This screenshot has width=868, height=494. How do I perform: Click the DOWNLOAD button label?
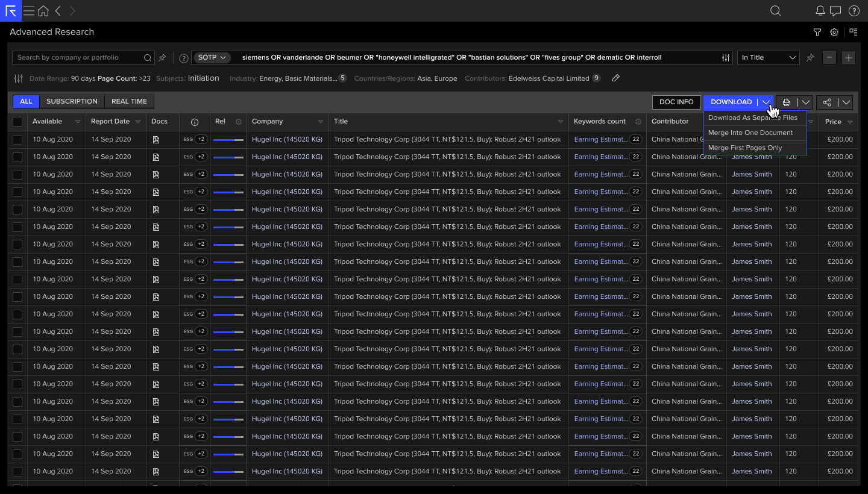tap(731, 102)
